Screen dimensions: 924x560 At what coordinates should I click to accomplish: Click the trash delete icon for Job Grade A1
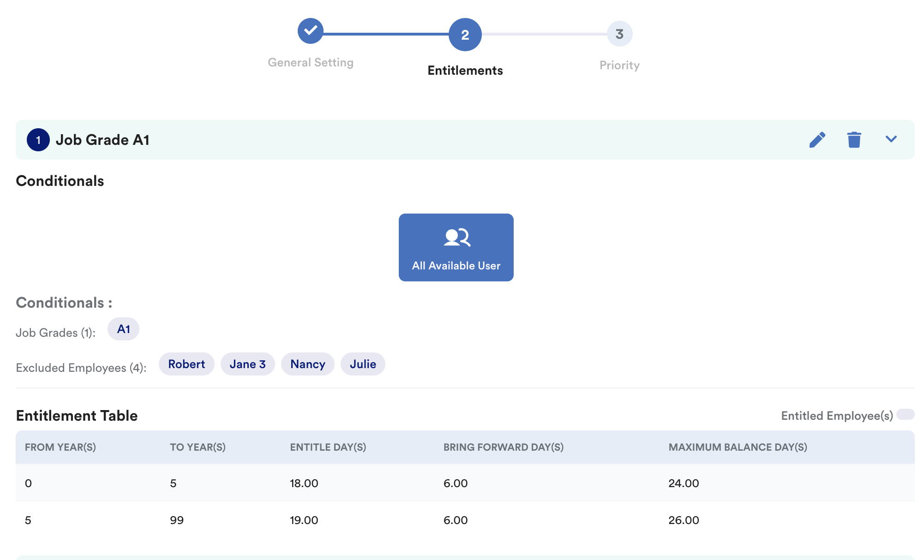(854, 140)
